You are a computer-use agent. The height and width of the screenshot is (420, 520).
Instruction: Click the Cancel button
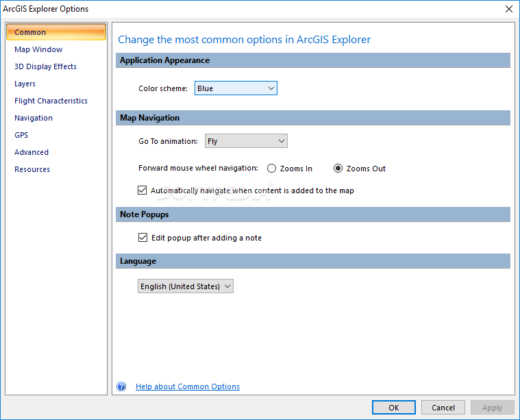click(x=443, y=408)
